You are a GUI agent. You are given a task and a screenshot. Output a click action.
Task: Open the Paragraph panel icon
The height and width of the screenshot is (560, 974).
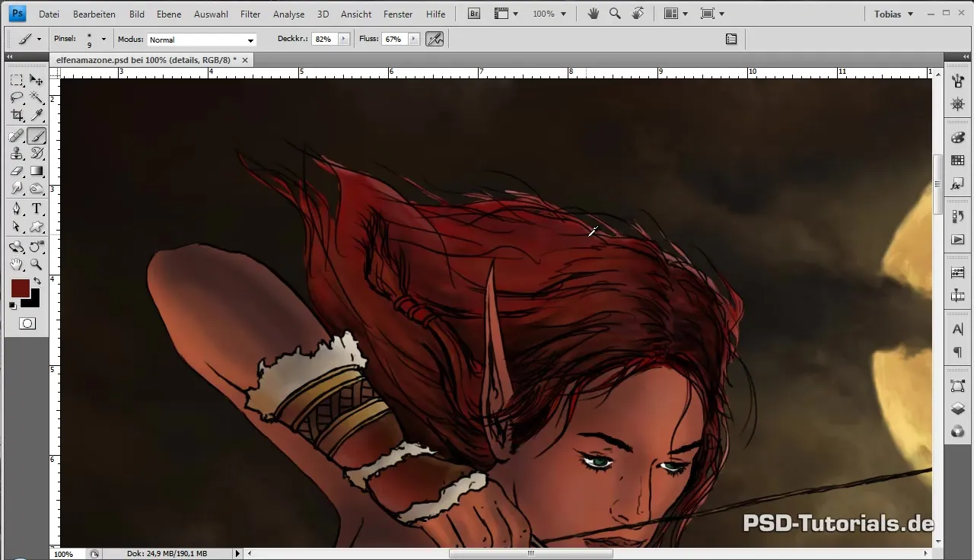click(958, 352)
